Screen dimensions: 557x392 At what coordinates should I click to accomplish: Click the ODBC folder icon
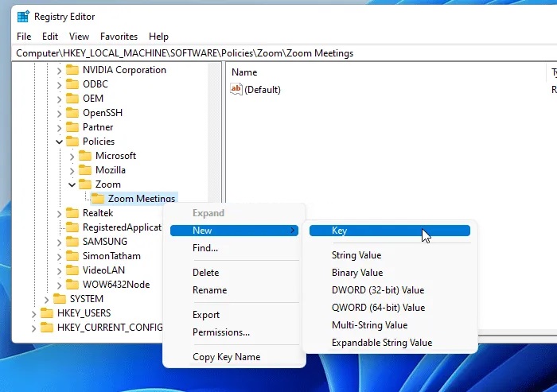[72, 84]
